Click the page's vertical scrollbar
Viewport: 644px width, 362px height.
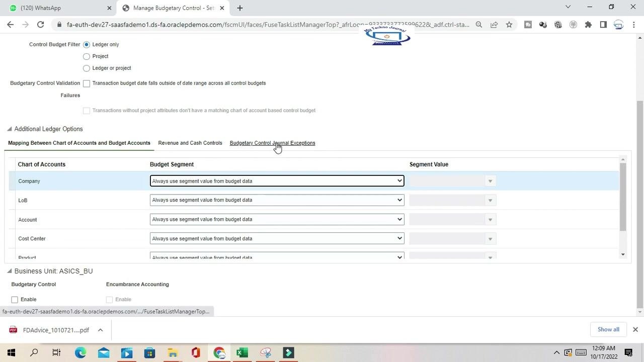tap(640, 204)
